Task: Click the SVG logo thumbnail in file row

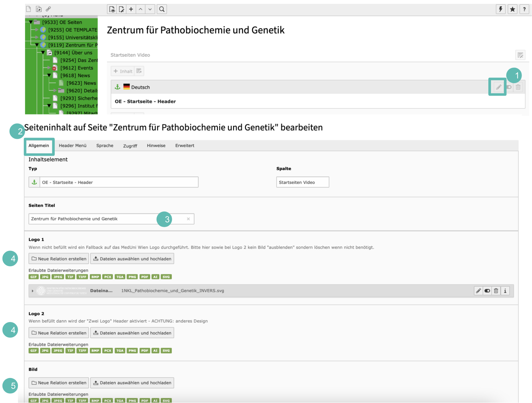Action: coord(61,291)
